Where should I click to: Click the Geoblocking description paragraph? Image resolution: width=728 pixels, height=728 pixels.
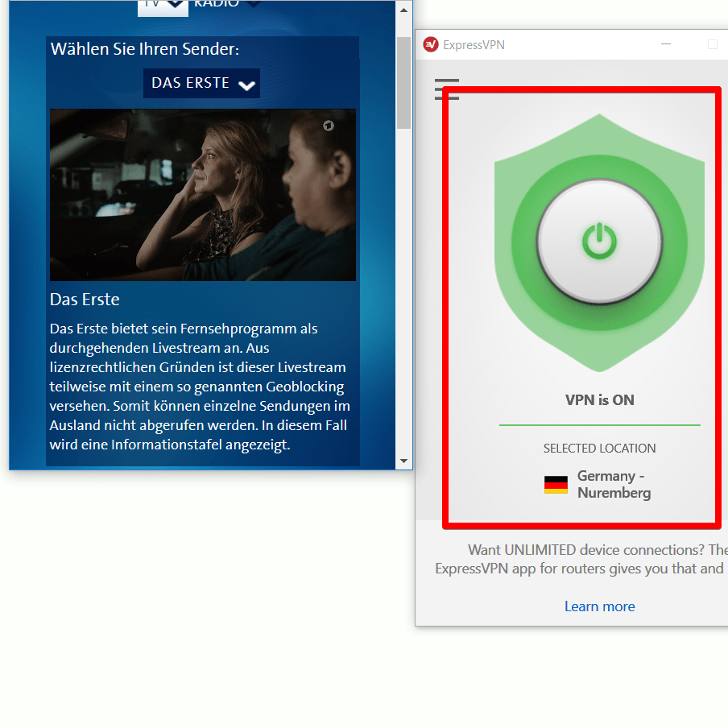pos(200,387)
